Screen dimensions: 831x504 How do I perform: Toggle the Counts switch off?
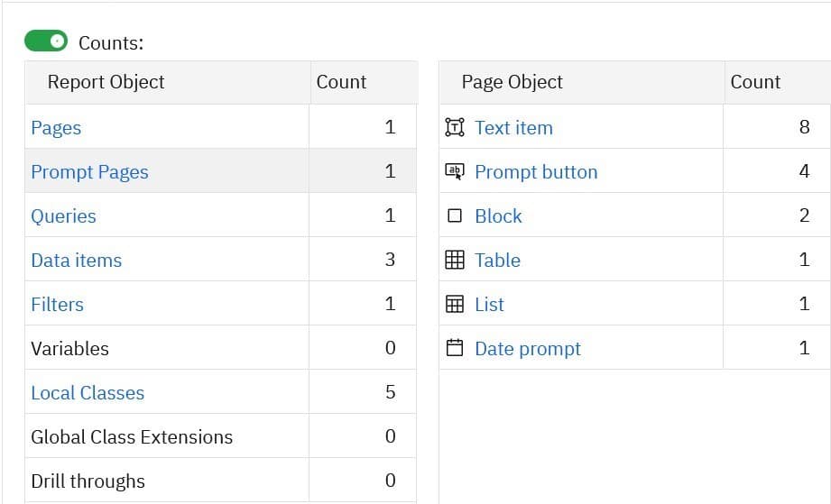46,41
